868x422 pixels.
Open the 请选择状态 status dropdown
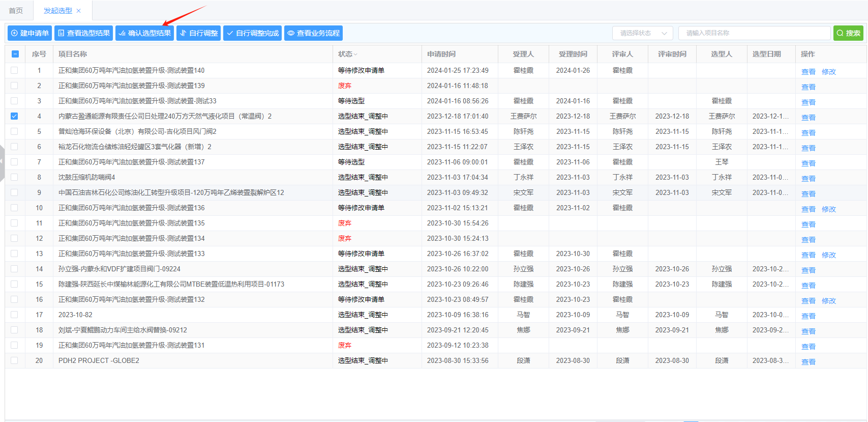[x=642, y=33]
